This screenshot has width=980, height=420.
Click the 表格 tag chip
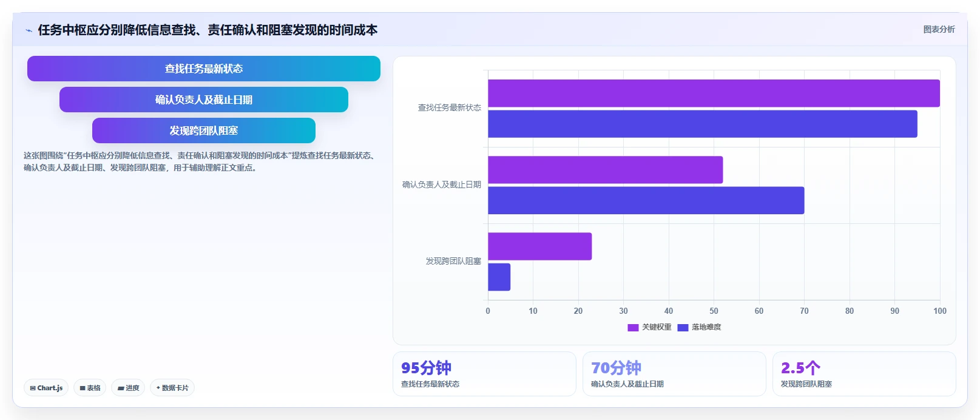pos(90,388)
